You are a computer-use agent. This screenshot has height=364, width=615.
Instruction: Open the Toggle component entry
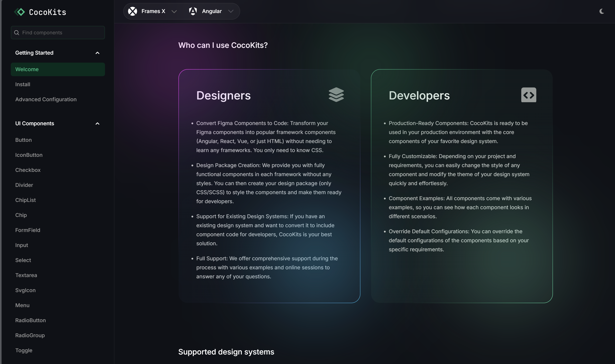pos(24,350)
